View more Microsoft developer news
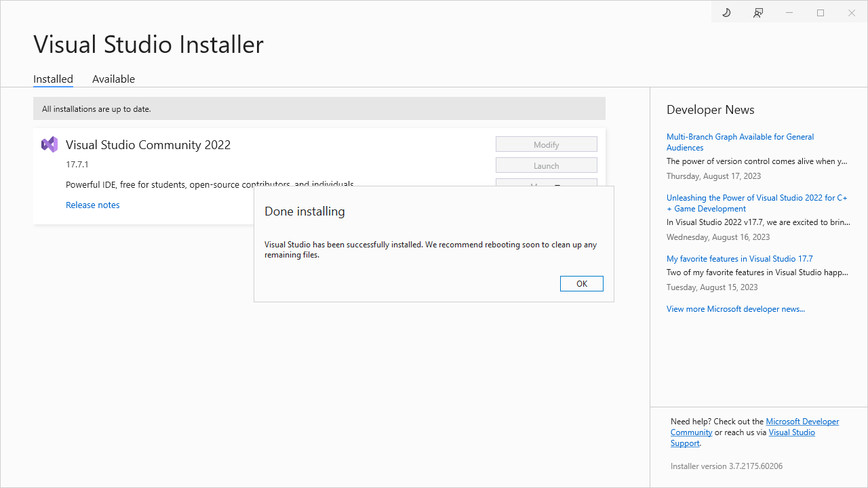The height and width of the screenshot is (488, 868). tap(735, 309)
